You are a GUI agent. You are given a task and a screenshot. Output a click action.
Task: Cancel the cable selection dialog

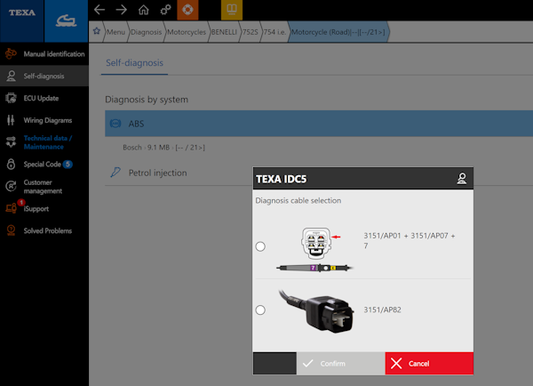coord(429,364)
